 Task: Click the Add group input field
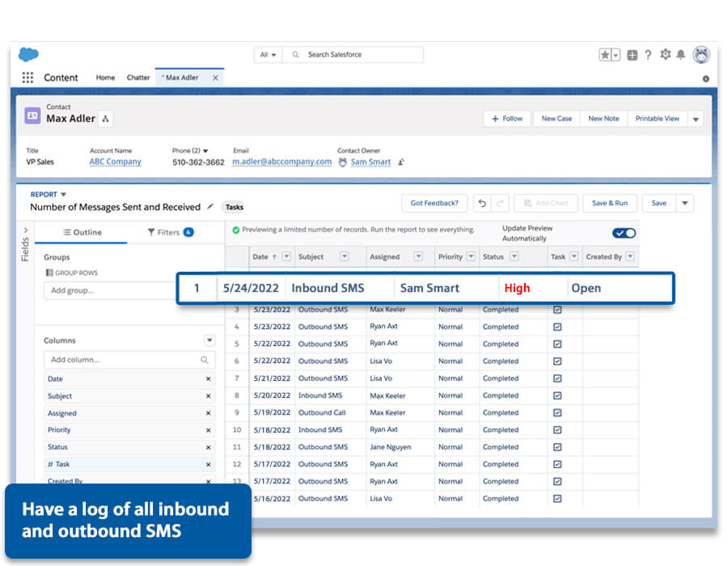click(x=112, y=290)
